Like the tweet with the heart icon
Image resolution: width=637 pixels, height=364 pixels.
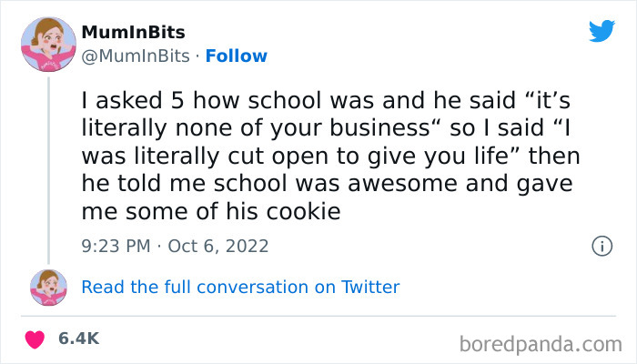click(x=36, y=339)
